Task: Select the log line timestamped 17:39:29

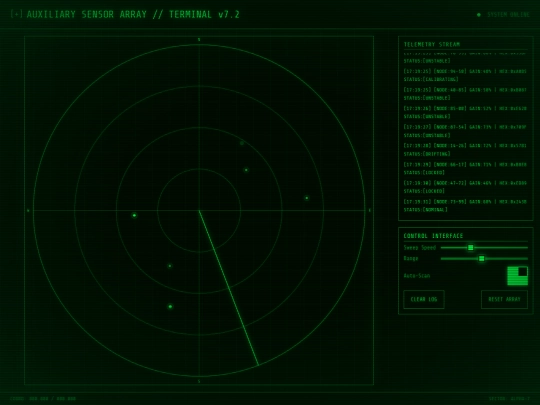Action: (x=465, y=168)
